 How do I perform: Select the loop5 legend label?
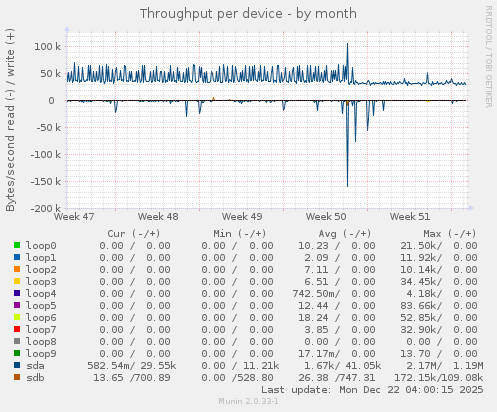pos(41,306)
